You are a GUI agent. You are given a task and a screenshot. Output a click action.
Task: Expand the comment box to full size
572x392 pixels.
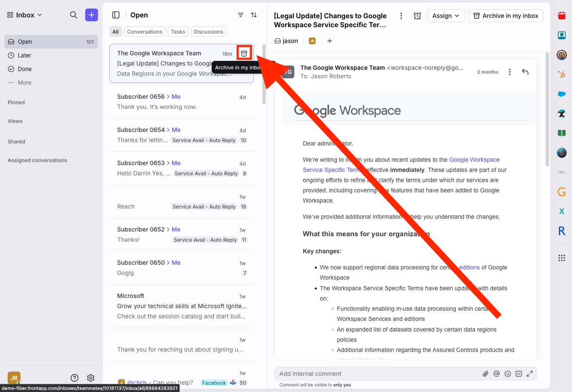tap(530, 374)
